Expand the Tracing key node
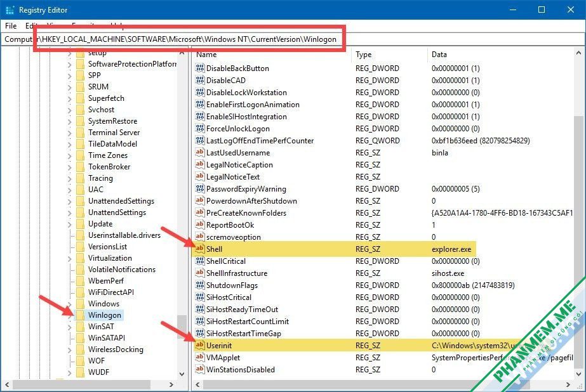The image size is (586, 392). (x=69, y=178)
